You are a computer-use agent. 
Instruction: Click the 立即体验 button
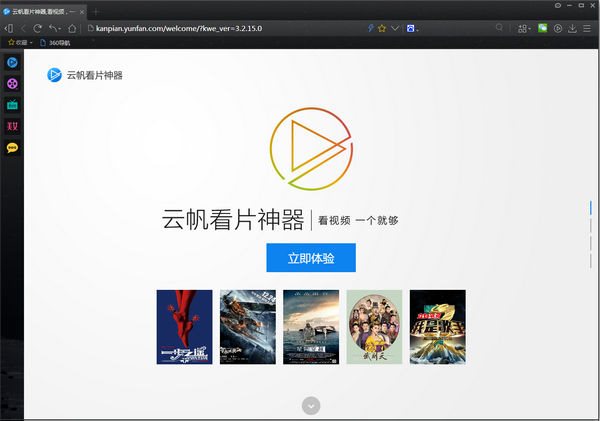(x=311, y=258)
